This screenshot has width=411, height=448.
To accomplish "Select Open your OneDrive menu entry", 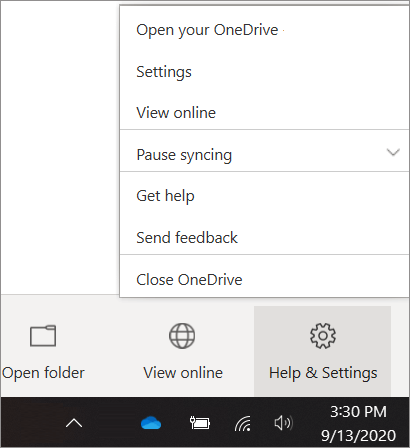I will (264, 30).
